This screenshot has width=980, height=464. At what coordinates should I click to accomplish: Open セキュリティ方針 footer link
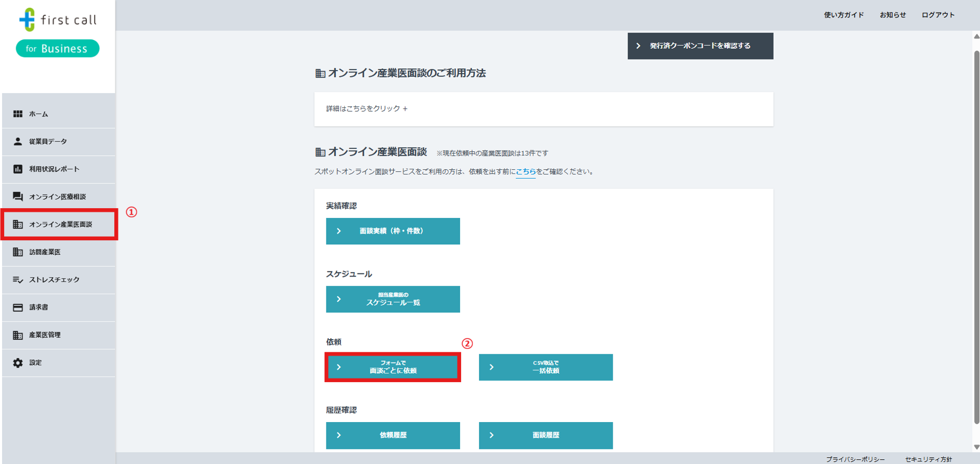click(928, 459)
